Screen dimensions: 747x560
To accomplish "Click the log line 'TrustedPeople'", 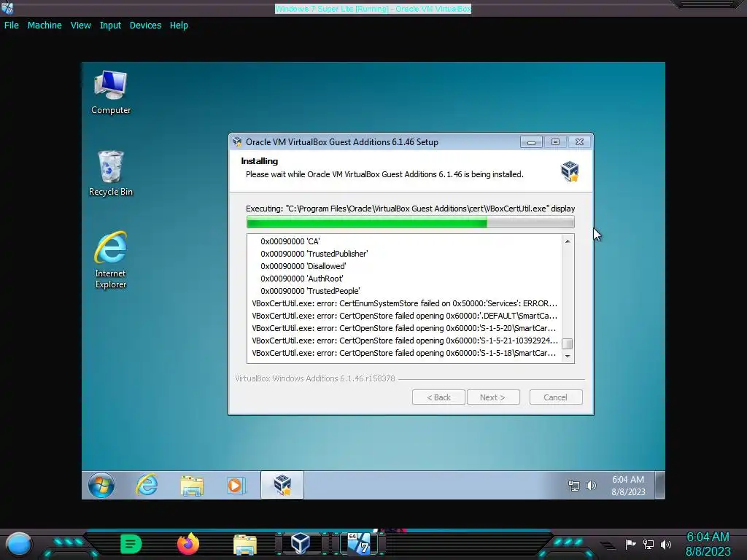I will pyautogui.click(x=309, y=291).
